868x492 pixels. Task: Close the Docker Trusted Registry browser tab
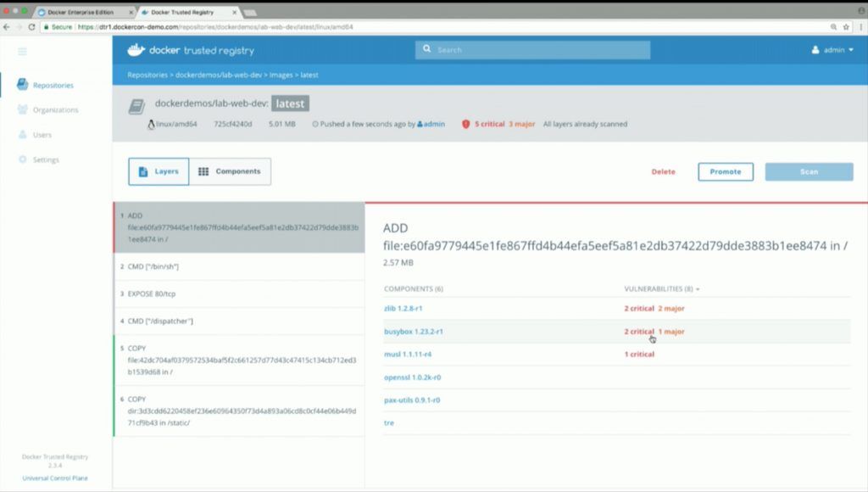234,12
